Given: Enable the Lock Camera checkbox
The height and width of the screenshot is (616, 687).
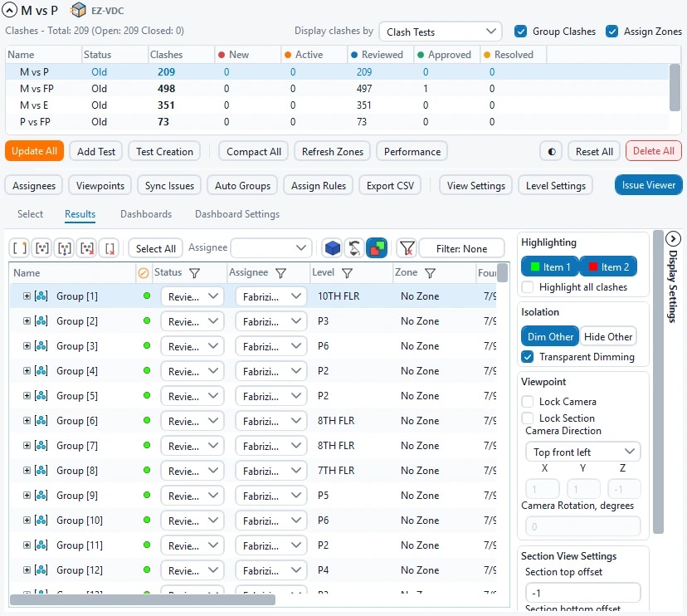Looking at the screenshot, I should (x=528, y=402).
